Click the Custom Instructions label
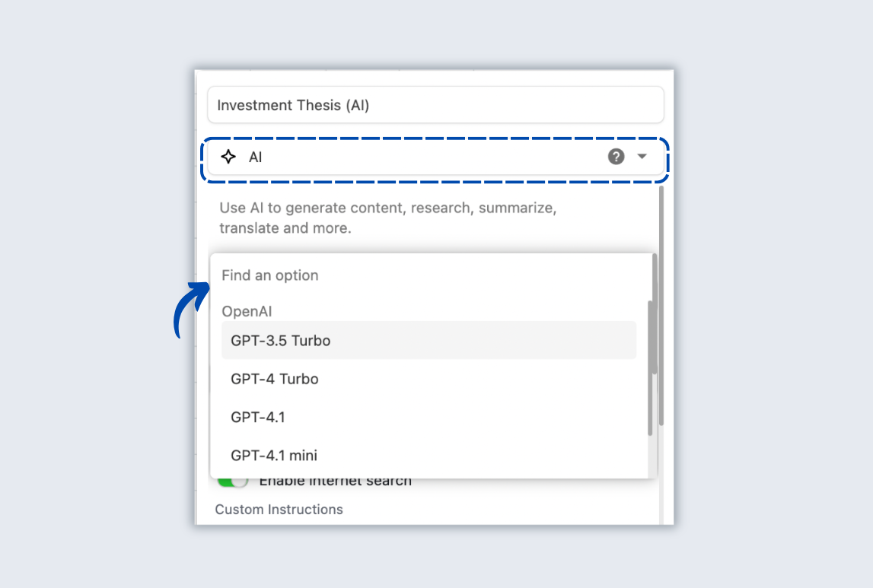This screenshot has width=873, height=588. point(279,510)
